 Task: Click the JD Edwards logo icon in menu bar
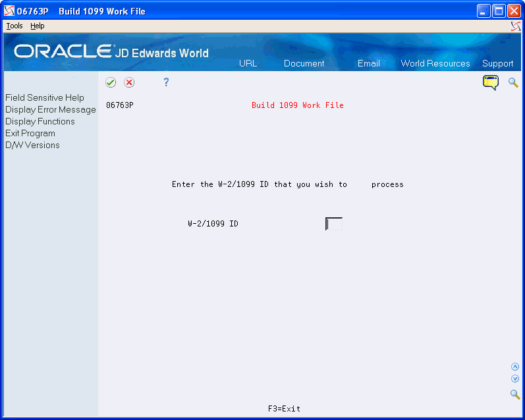[516, 26]
